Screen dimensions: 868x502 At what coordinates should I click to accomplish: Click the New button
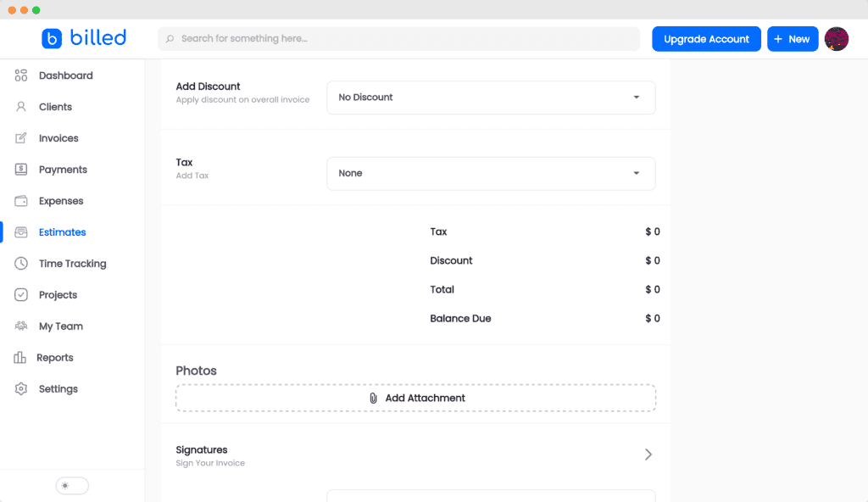792,39
